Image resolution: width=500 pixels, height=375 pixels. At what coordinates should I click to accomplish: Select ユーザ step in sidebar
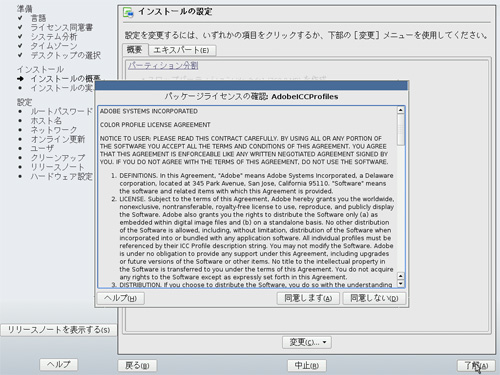point(42,148)
